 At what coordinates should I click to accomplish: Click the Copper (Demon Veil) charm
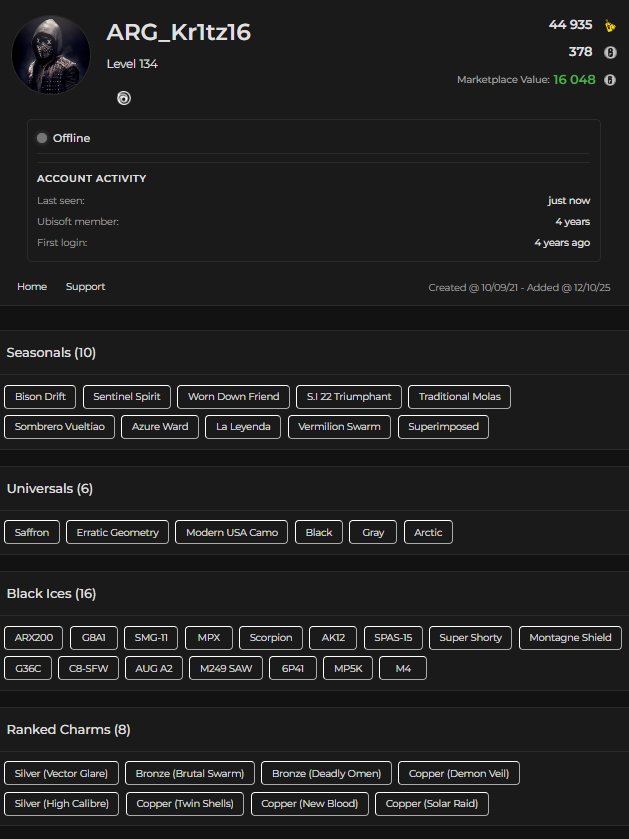(459, 773)
